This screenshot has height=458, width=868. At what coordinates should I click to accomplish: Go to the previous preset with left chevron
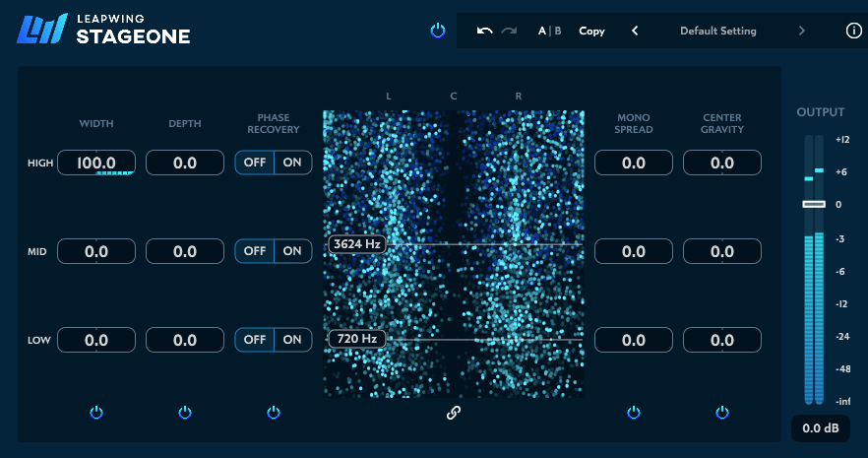tap(635, 31)
